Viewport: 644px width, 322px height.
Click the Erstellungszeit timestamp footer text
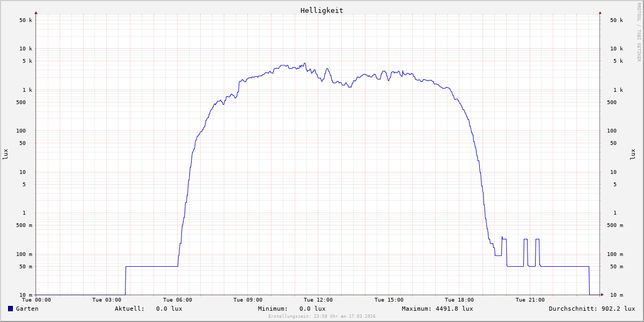pos(322,316)
